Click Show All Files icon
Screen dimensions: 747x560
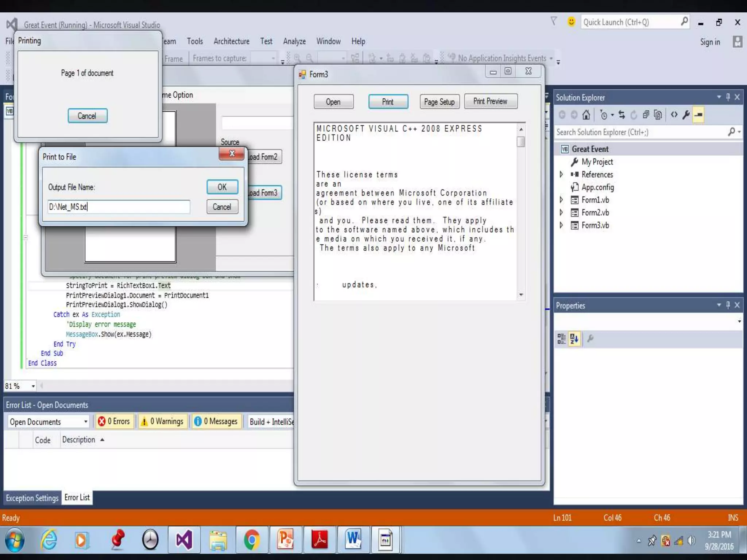[658, 115]
